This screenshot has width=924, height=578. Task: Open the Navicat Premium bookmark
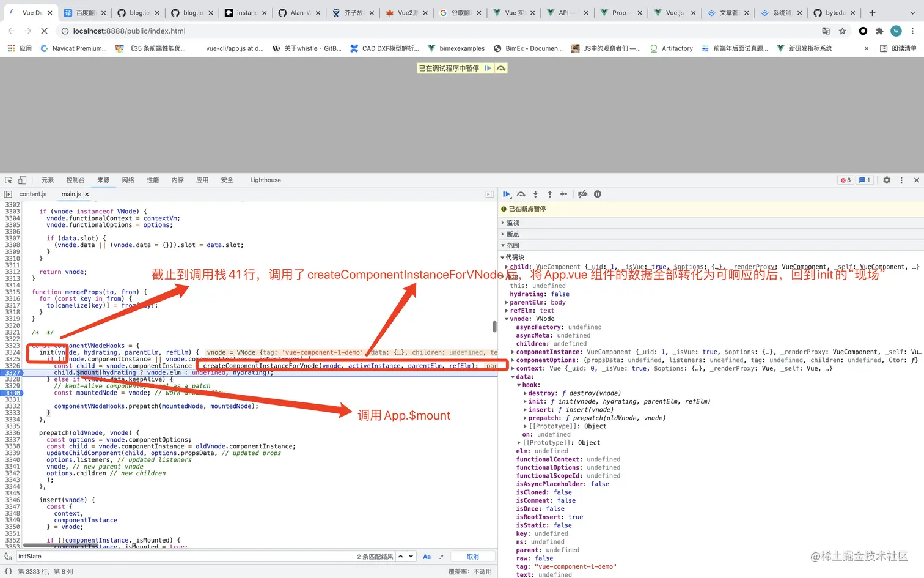[x=73, y=48]
